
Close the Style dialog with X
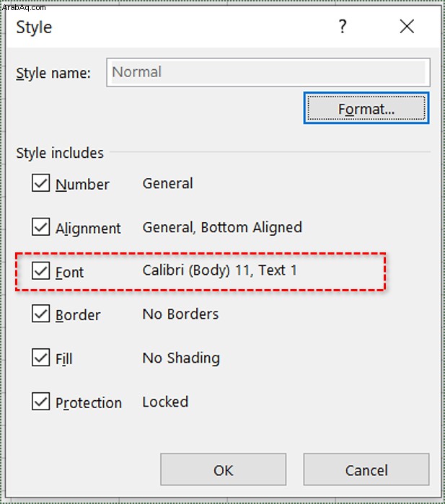click(407, 27)
